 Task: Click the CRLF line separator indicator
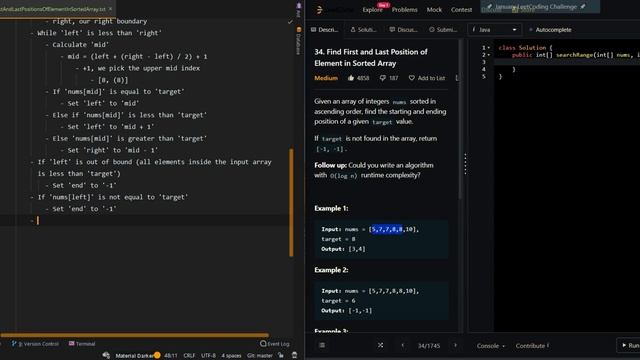tap(189, 355)
